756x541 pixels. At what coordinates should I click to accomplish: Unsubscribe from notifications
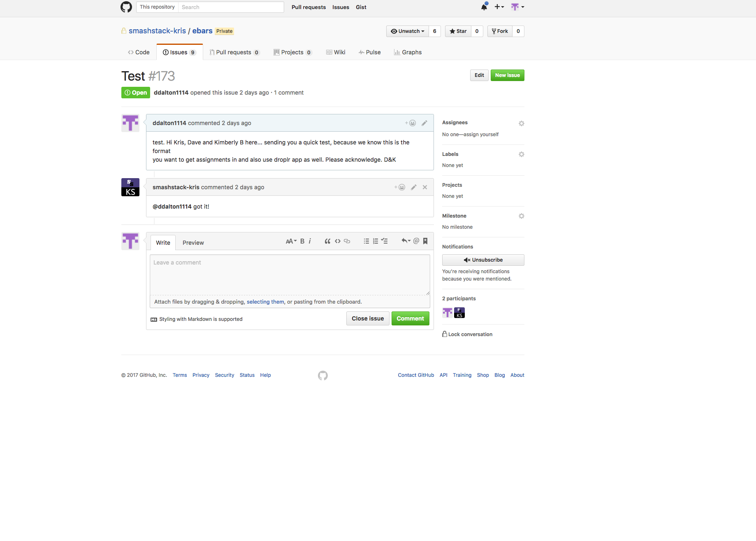coord(483,260)
